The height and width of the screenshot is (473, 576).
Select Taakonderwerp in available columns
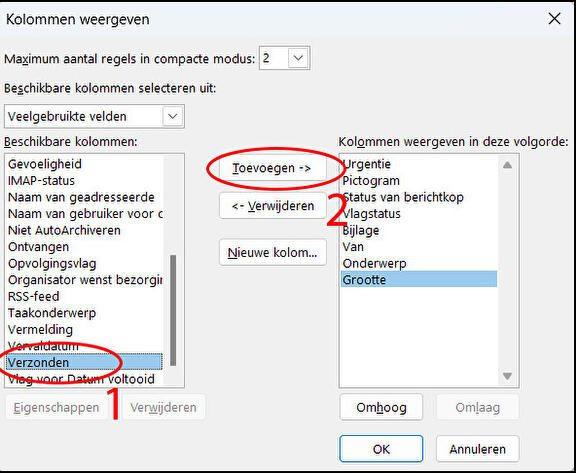pos(84,313)
